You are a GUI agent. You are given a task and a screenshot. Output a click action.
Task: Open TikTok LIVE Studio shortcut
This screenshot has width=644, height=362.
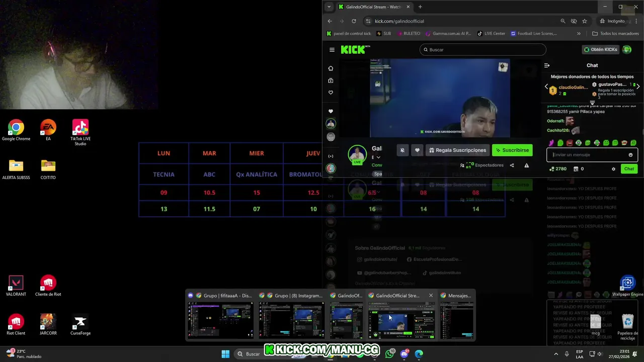coord(80,133)
